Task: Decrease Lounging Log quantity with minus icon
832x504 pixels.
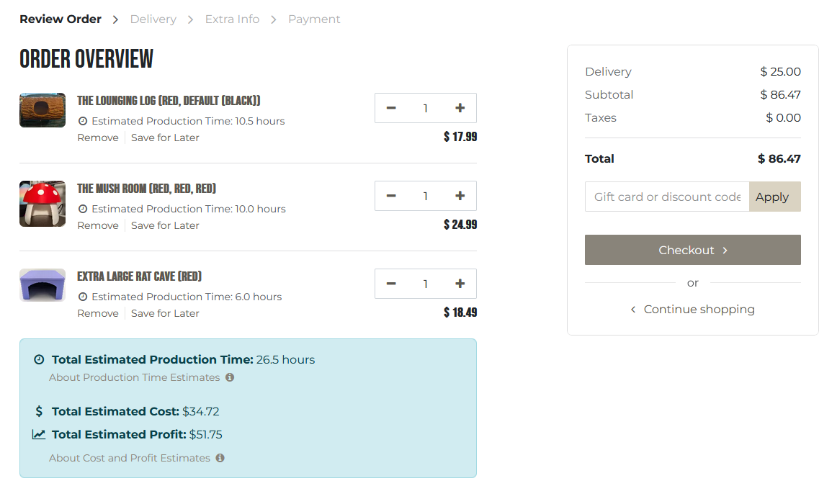Action: pyautogui.click(x=391, y=108)
